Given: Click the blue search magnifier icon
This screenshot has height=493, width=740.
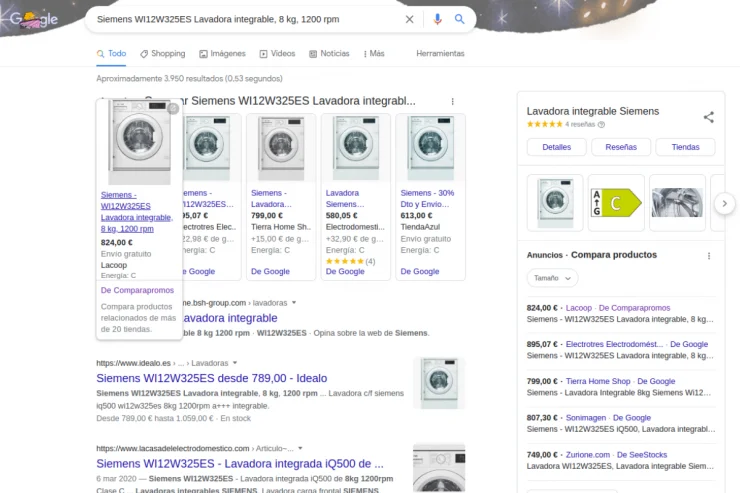Looking at the screenshot, I should point(460,19).
